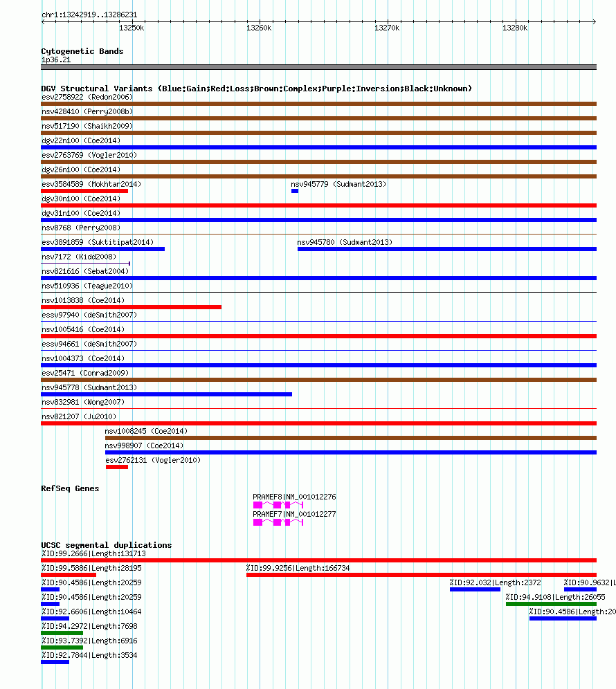This screenshot has width=616, height=689.
Task: Select variant label esv3584589 (Mokhtar2014)
Action: coord(91,184)
